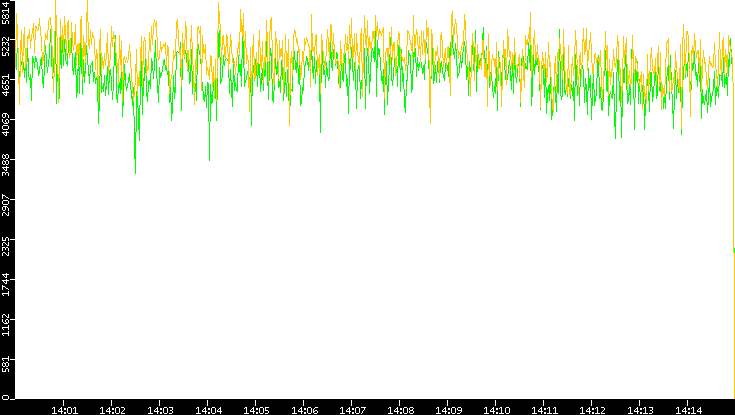The image size is (735, 415).
Task: Click the 14:09 time axis label
Action: [x=449, y=410]
